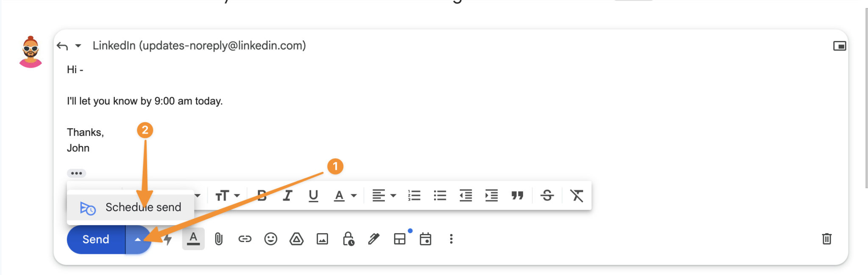This screenshot has width=868, height=275.
Task: Click the calendar meeting times icon
Action: (426, 239)
